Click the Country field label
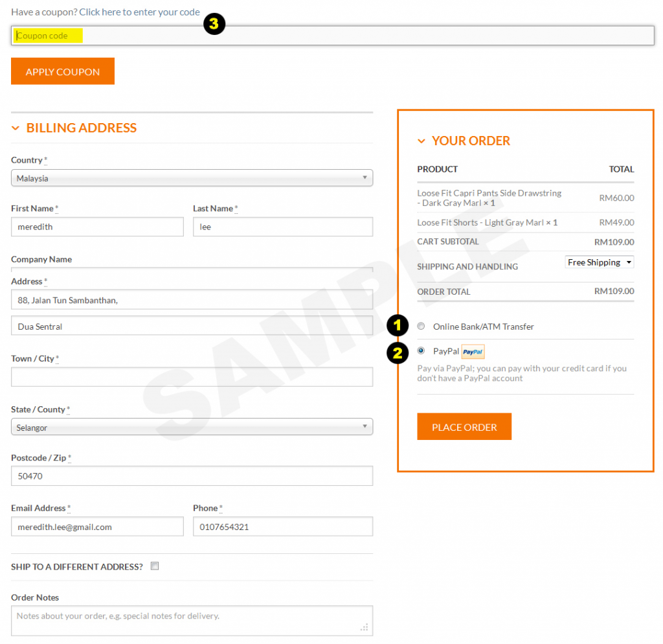 click(27, 160)
